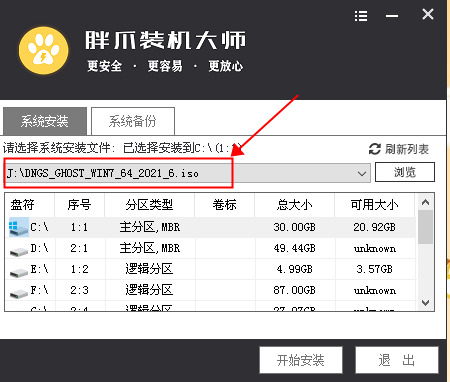Close the 胖爪装机大师 window
This screenshot has height=382, width=450.
click(x=428, y=14)
